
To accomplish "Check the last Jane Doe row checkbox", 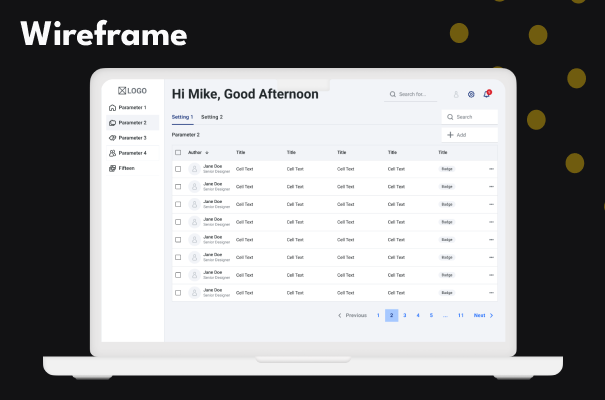I will click(178, 293).
